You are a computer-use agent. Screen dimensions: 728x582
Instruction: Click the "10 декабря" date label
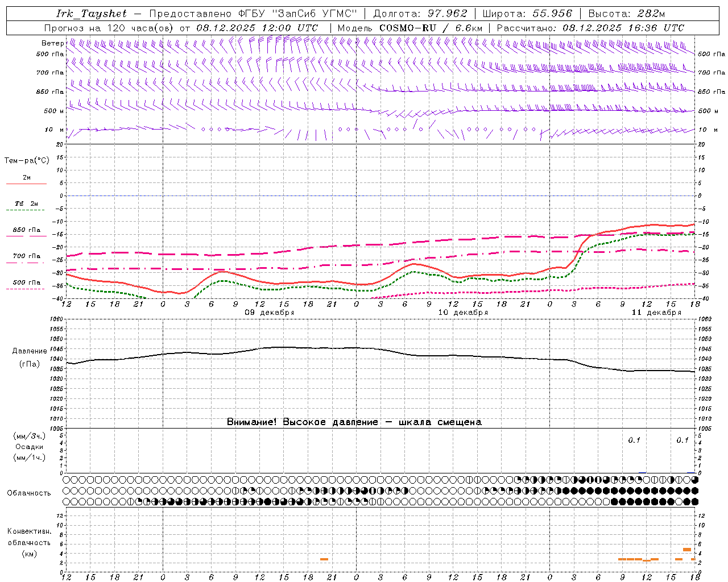[x=463, y=313]
